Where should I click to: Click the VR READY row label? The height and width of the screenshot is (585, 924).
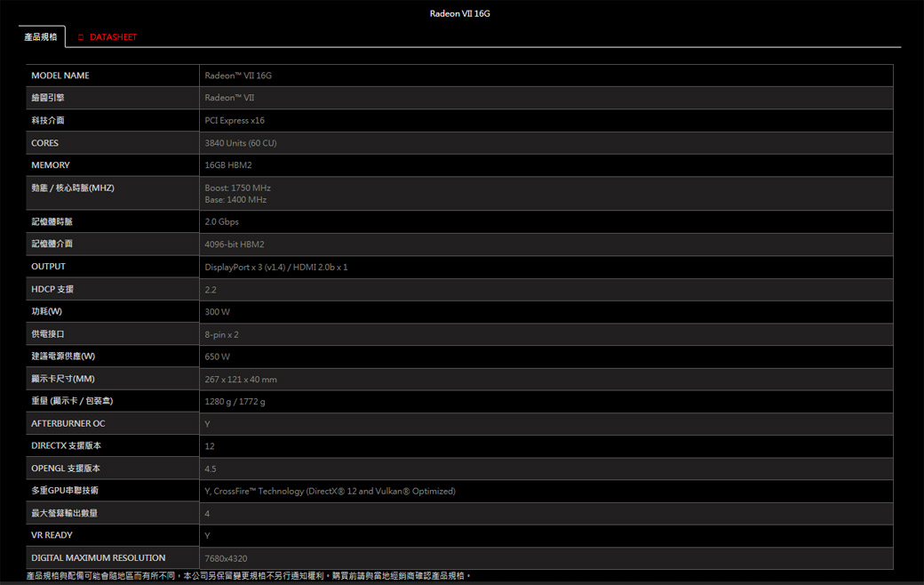(52, 535)
